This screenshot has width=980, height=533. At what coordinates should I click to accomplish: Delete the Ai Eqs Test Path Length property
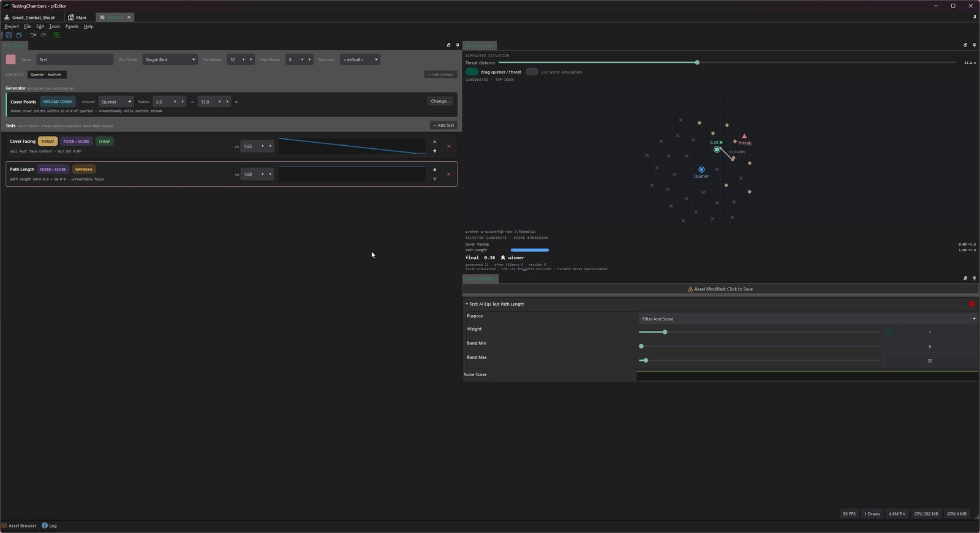tap(971, 304)
